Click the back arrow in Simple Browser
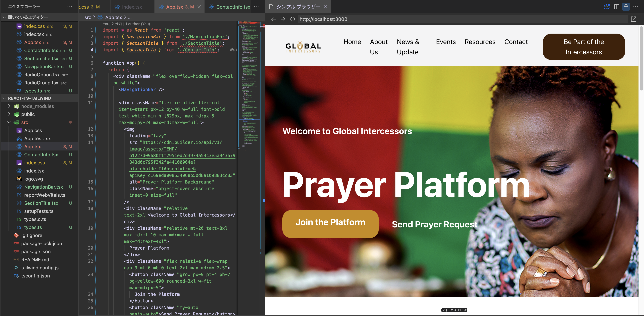Viewport: 644px width, 316px height. (273, 19)
